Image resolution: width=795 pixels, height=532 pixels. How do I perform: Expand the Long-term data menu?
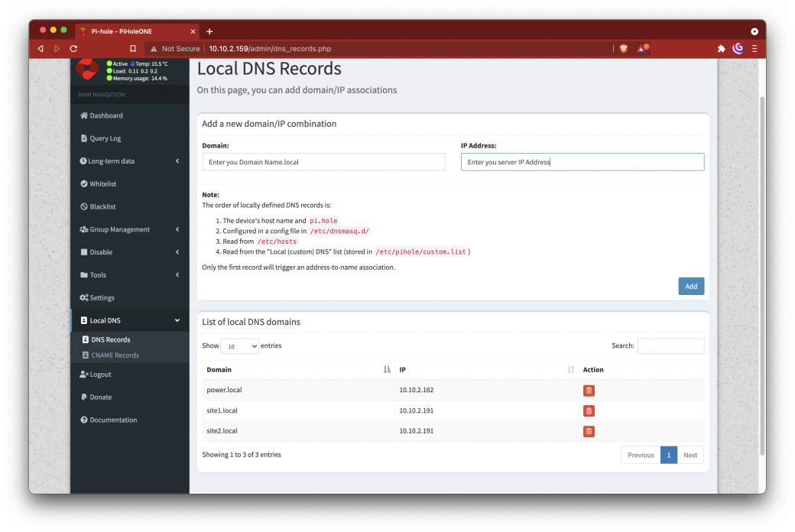tap(129, 161)
